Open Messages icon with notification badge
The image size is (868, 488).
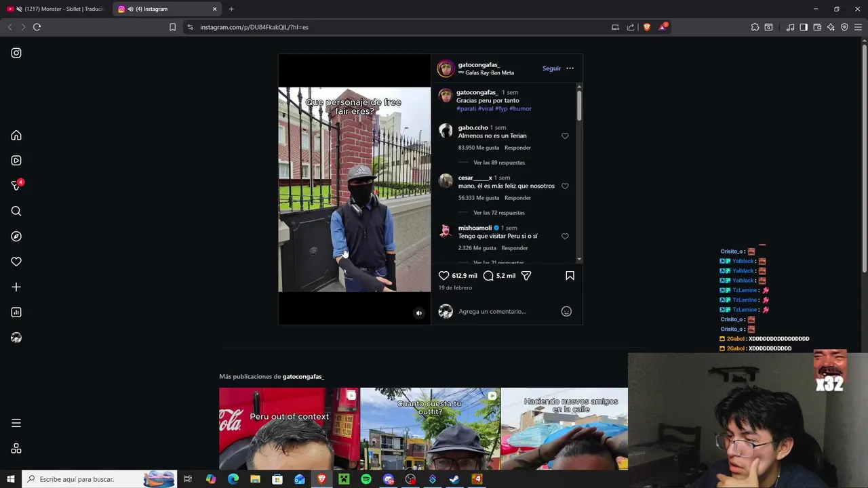point(16,186)
